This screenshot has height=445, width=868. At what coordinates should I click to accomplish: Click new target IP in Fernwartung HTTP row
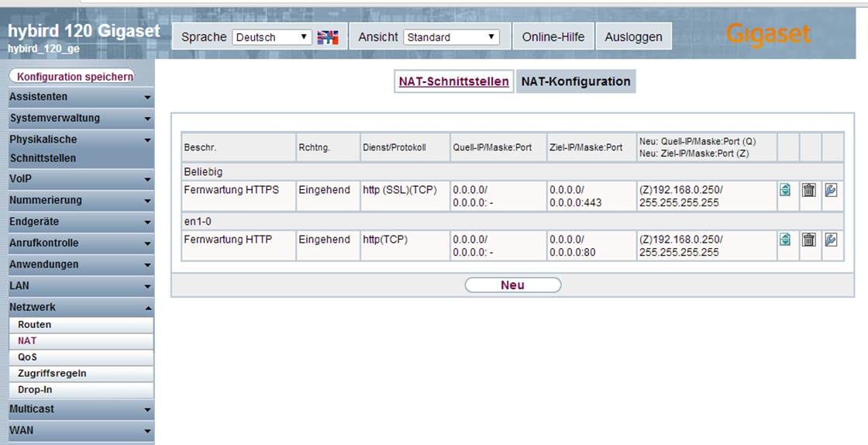[706, 246]
